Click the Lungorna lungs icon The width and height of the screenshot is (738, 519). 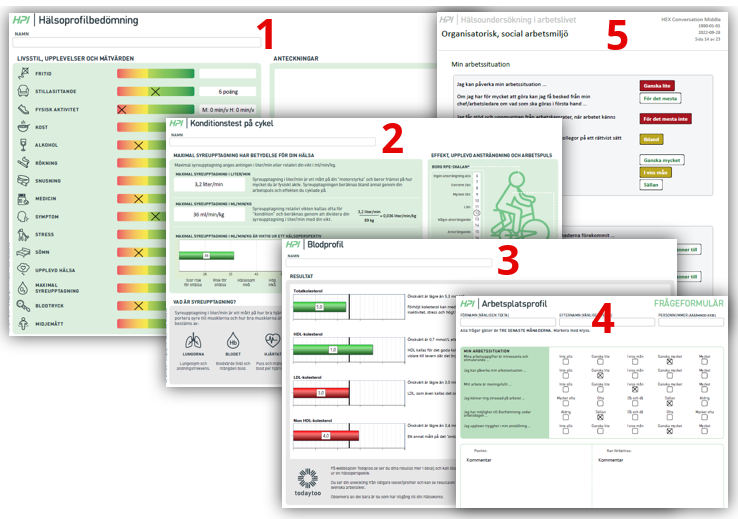click(193, 340)
